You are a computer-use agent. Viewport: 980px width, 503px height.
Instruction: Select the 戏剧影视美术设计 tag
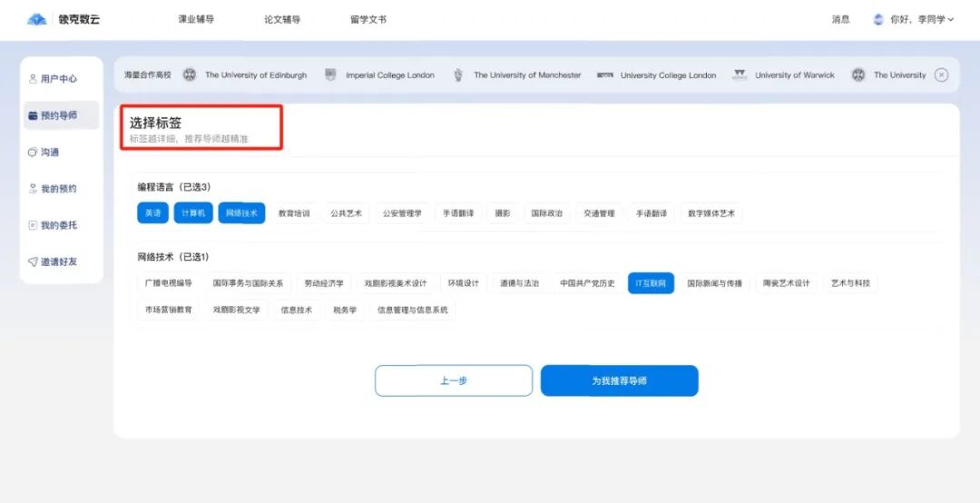396,283
